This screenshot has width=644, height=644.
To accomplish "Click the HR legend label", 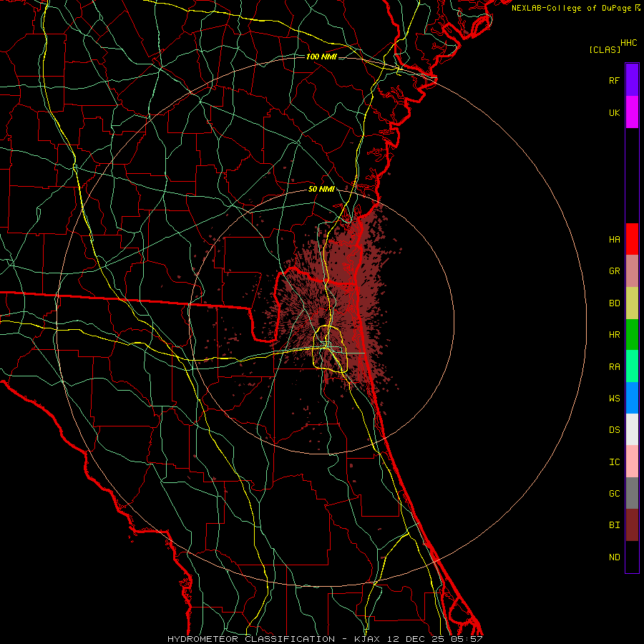I will 615,335.
